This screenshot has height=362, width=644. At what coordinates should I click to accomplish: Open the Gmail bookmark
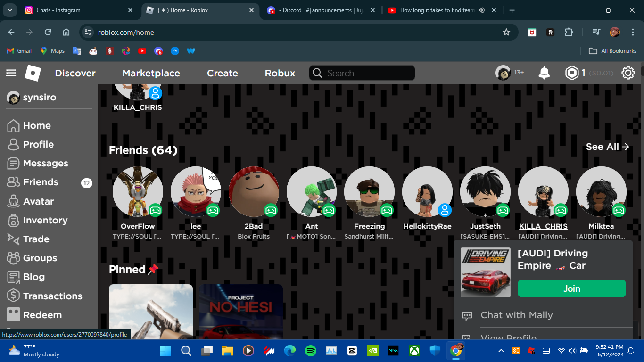coord(19,51)
